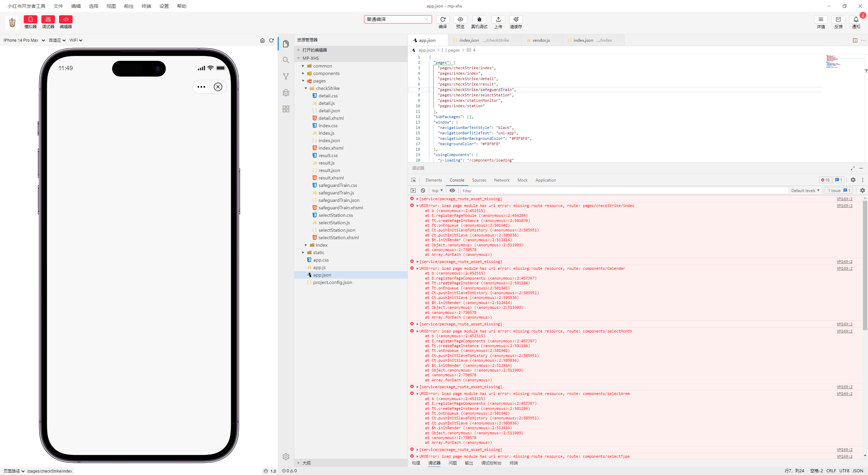Click the simulator refresh icon

pyautogui.click(x=271, y=40)
